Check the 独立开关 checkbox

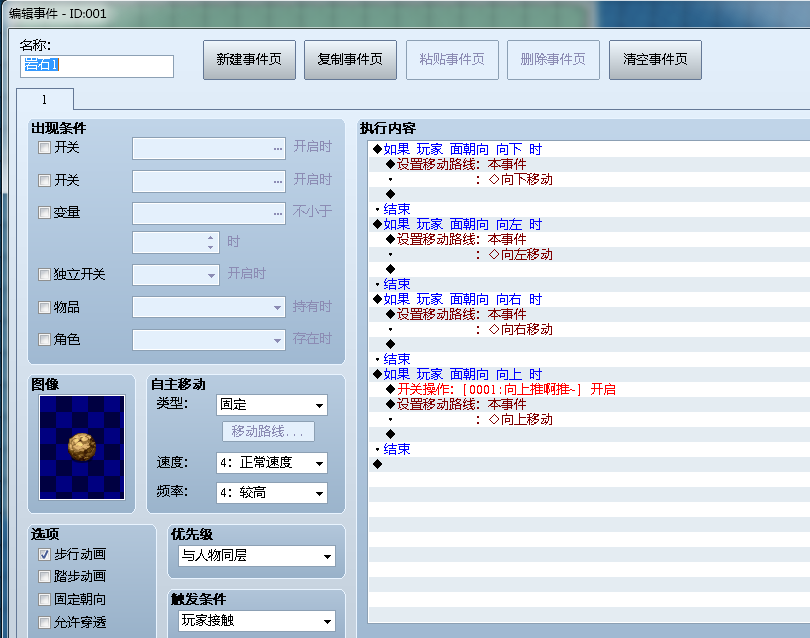coord(44,274)
